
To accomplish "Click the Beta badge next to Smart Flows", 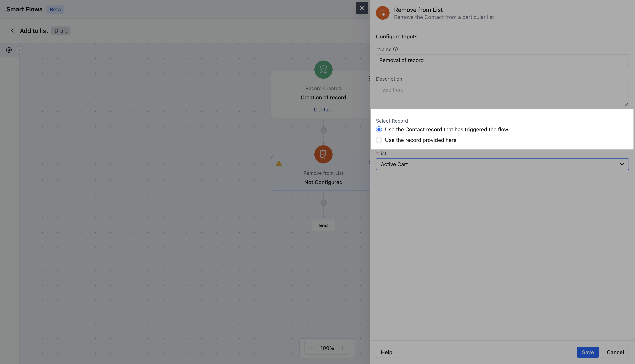I will pos(55,9).
